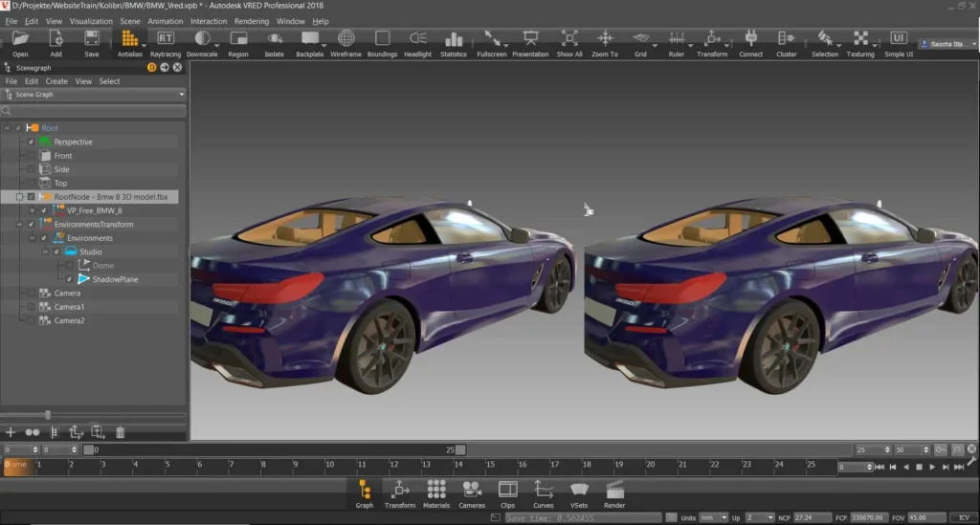The height and width of the screenshot is (525, 980).
Task: Open the Animation menu
Action: point(165,21)
